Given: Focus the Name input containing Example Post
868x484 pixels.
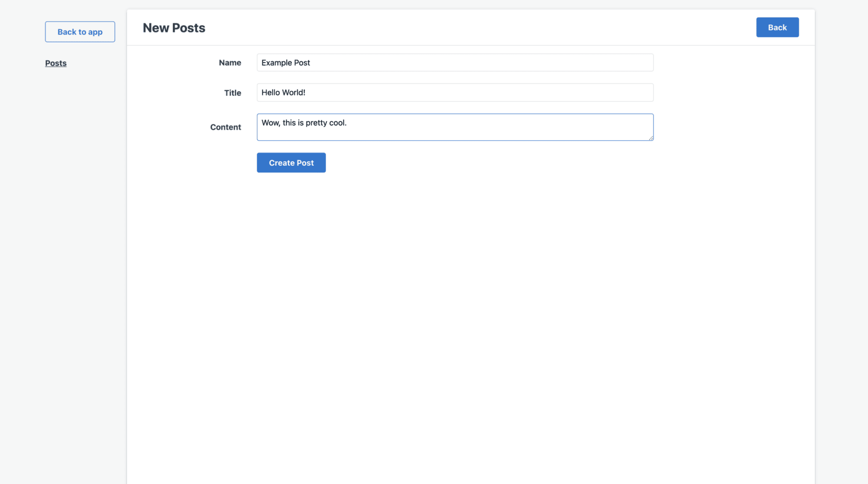Looking at the screenshot, I should (455, 62).
